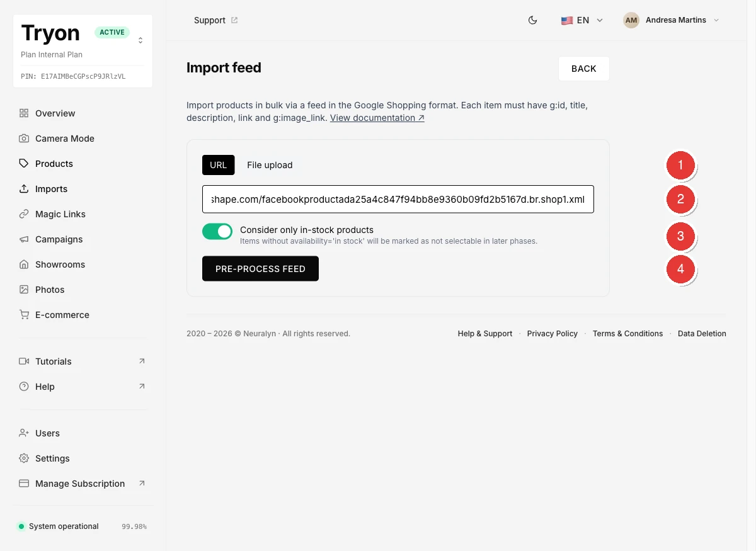Expand the Andresa Martins account menu
This screenshot has width=756, height=551.
click(671, 20)
